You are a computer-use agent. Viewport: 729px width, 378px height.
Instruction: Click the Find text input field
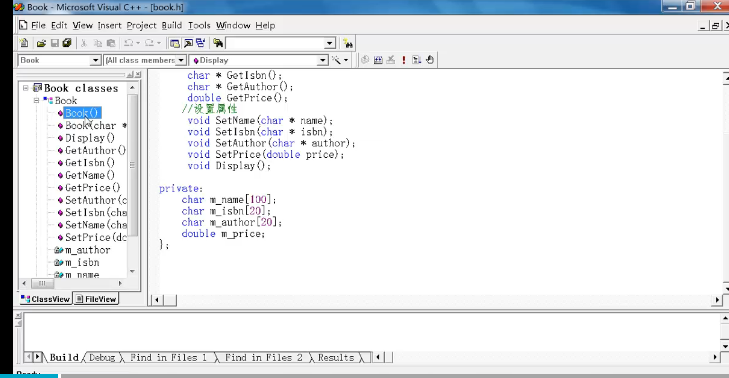(x=275, y=44)
